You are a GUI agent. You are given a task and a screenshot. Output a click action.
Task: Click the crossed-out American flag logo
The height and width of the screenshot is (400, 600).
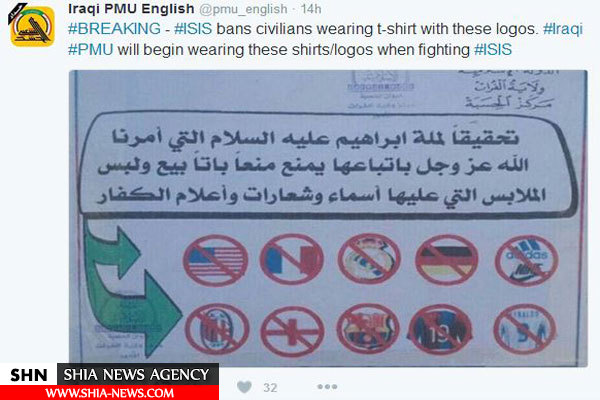coord(215,261)
